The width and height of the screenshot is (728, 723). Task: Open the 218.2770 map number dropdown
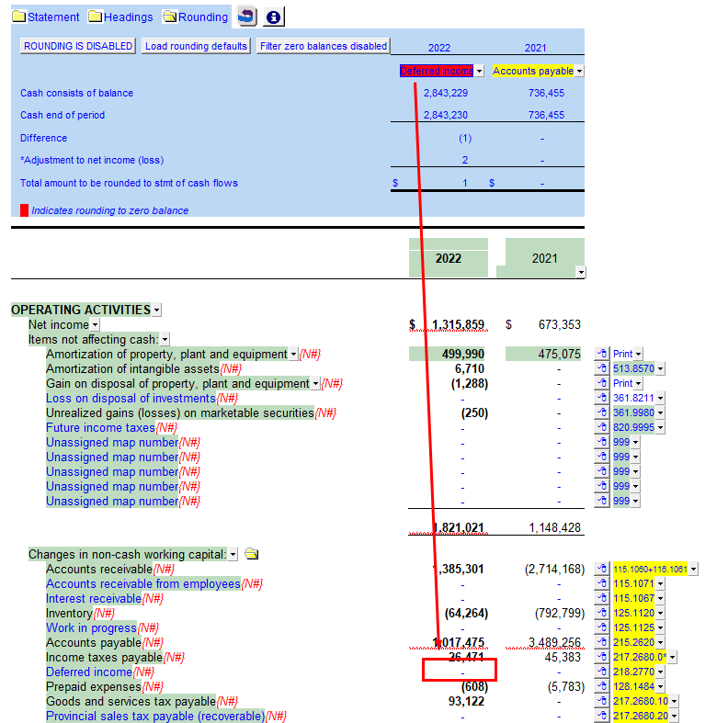660,672
